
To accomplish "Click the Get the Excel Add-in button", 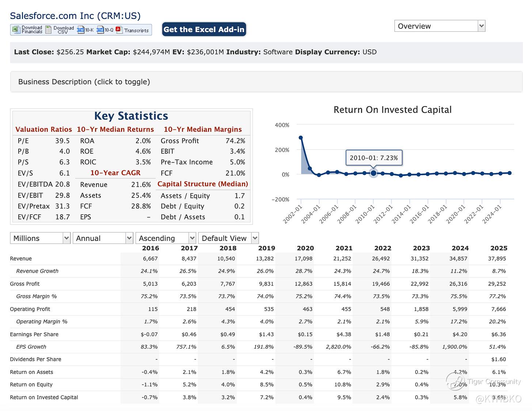I will click(204, 30).
